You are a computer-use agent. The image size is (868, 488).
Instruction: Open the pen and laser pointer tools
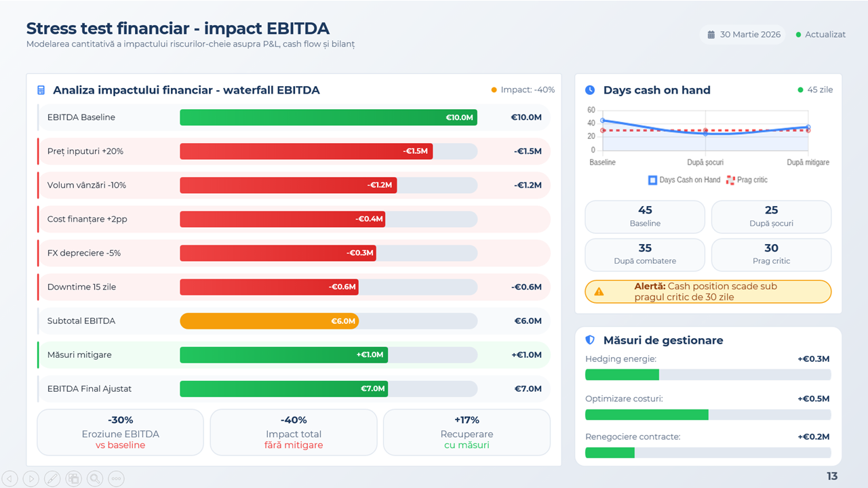52,479
